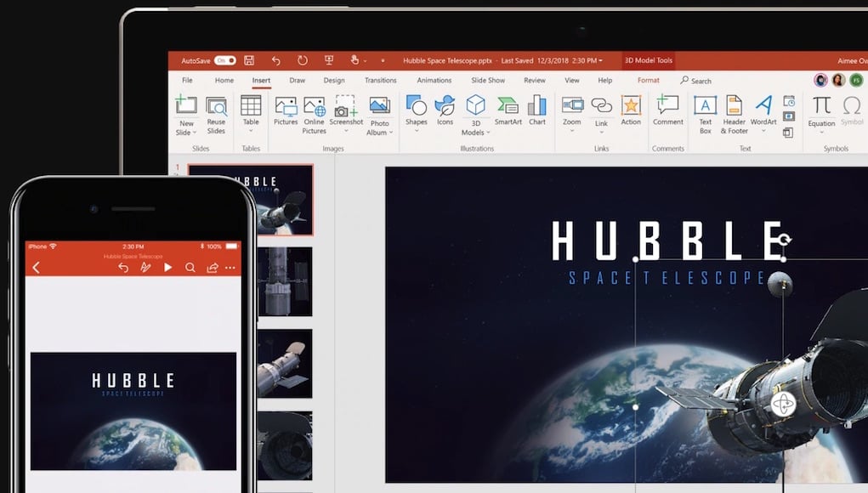Viewport: 868px width, 493px height.
Task: Open the 3D Model Tools Format tab
Action: pos(648,80)
